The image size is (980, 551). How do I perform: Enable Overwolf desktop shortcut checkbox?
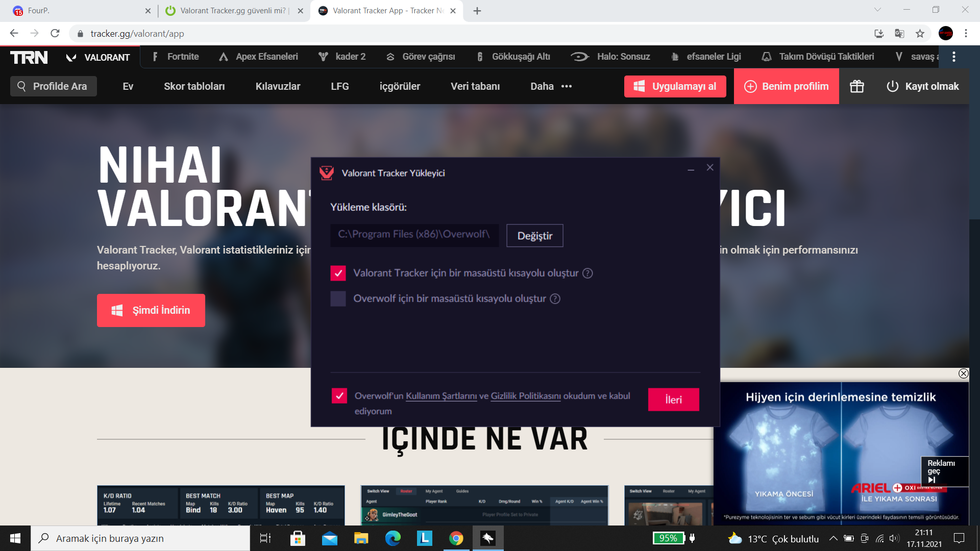338,299
